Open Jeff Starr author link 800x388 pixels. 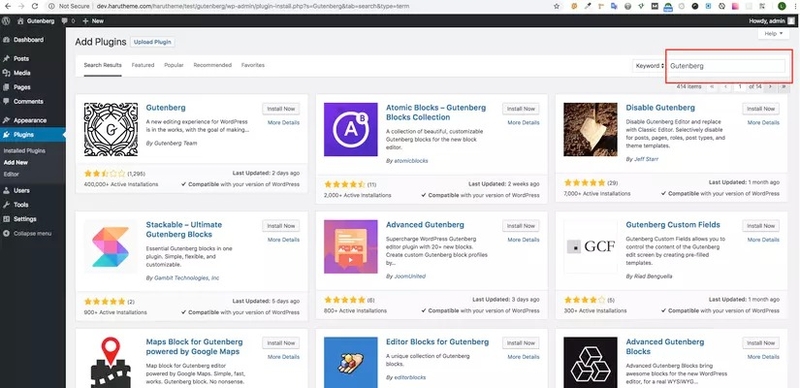coord(645,159)
